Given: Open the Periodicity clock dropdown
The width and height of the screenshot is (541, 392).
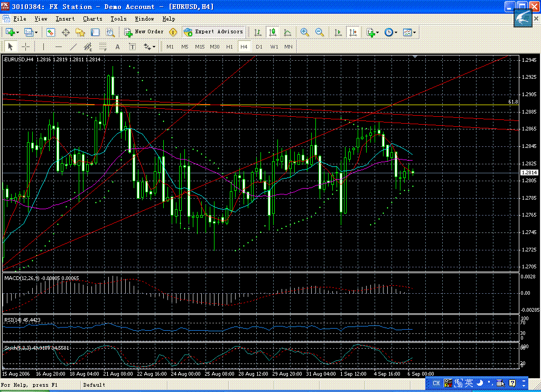Looking at the screenshot, I should click(x=391, y=32).
